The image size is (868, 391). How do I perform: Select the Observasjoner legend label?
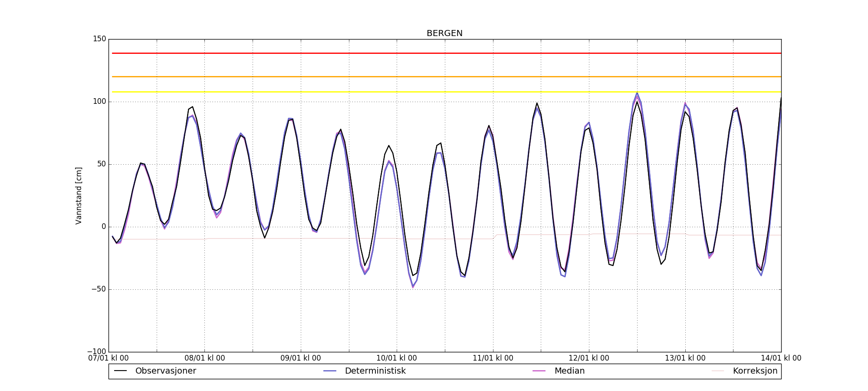pyautogui.click(x=166, y=371)
